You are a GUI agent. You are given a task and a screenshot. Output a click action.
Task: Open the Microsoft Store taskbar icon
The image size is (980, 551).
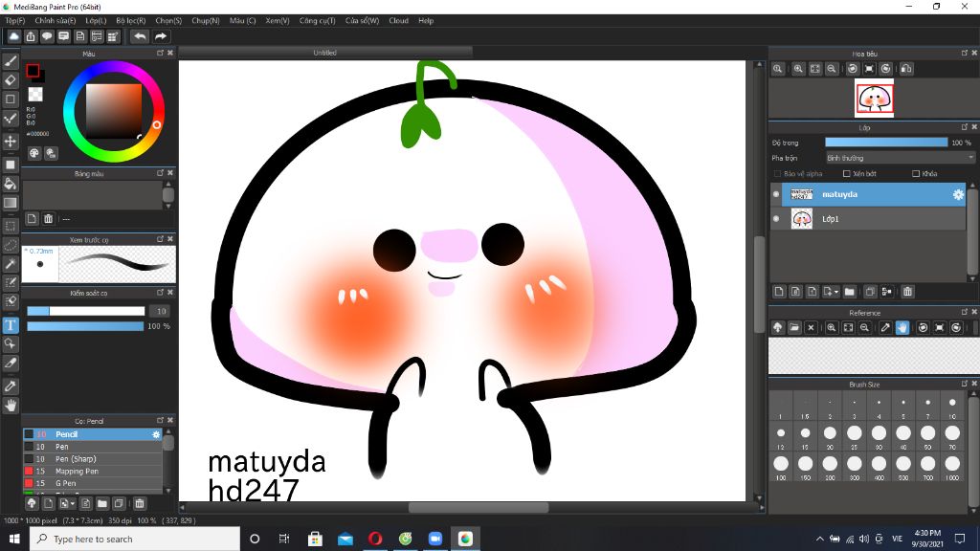(315, 539)
